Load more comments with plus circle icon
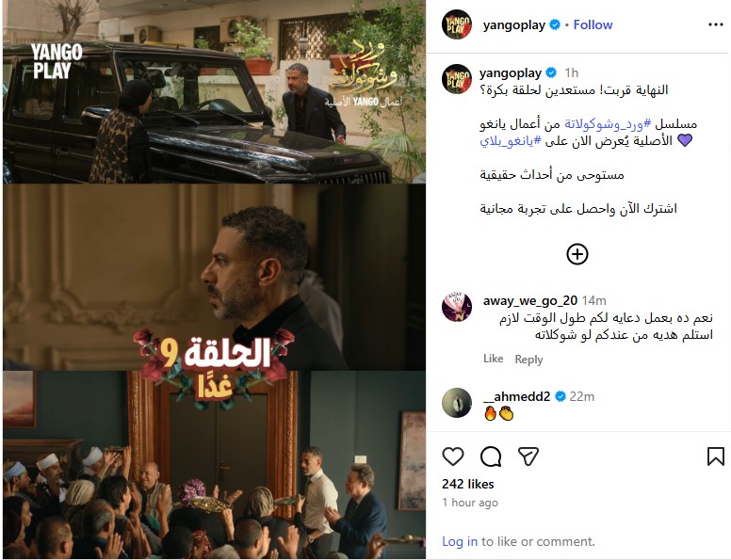731x560 pixels. [577, 254]
